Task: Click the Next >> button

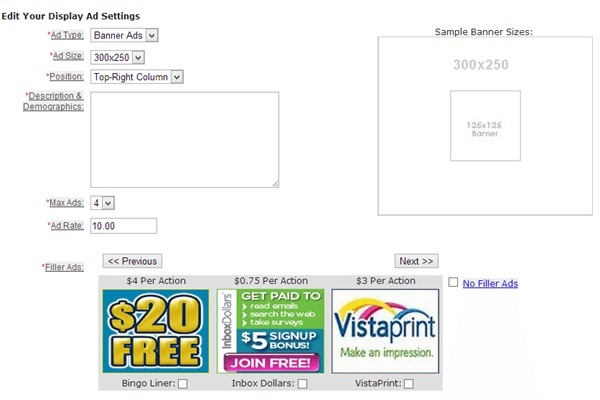Action: (416, 261)
